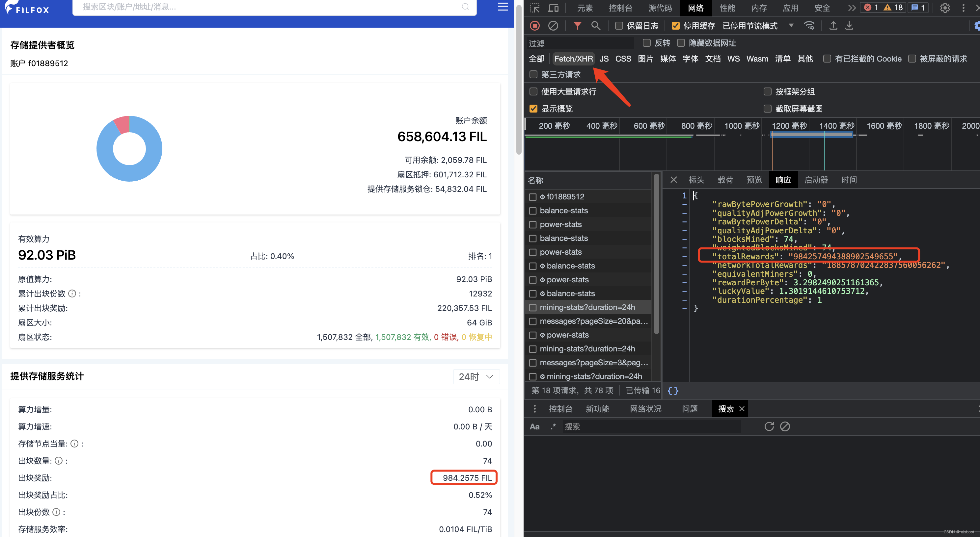This screenshot has height=537, width=980.
Task: Enable 截取屏幕截图 checkbox
Action: [x=767, y=109]
